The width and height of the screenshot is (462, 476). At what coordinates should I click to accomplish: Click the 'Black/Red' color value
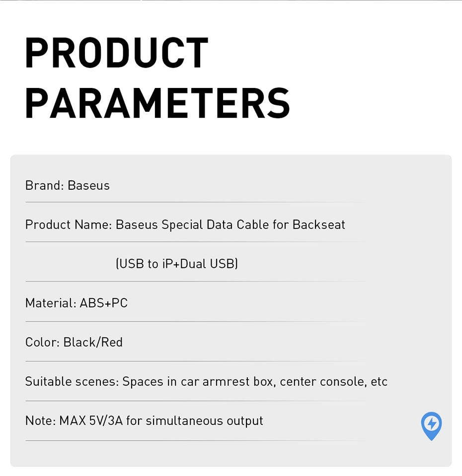(x=93, y=342)
